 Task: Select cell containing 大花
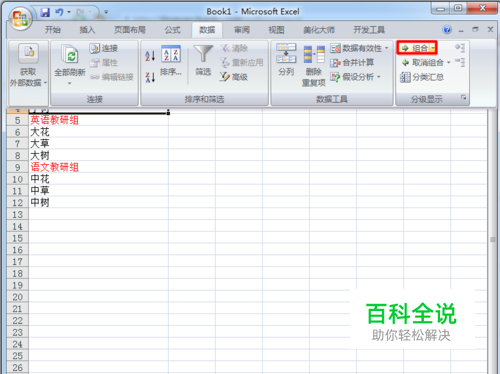[x=99, y=132]
